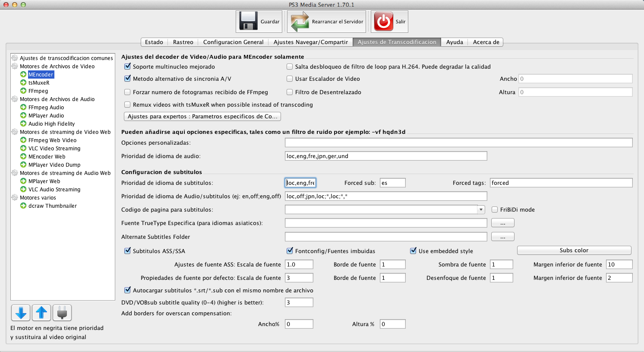Open Codigo de pagina para subtitulos dropdown

[481, 209]
